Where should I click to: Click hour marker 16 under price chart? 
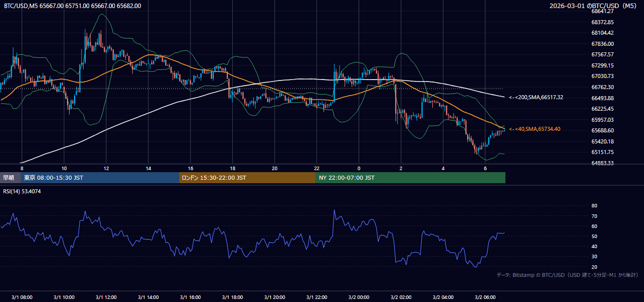pyautogui.click(x=190, y=168)
